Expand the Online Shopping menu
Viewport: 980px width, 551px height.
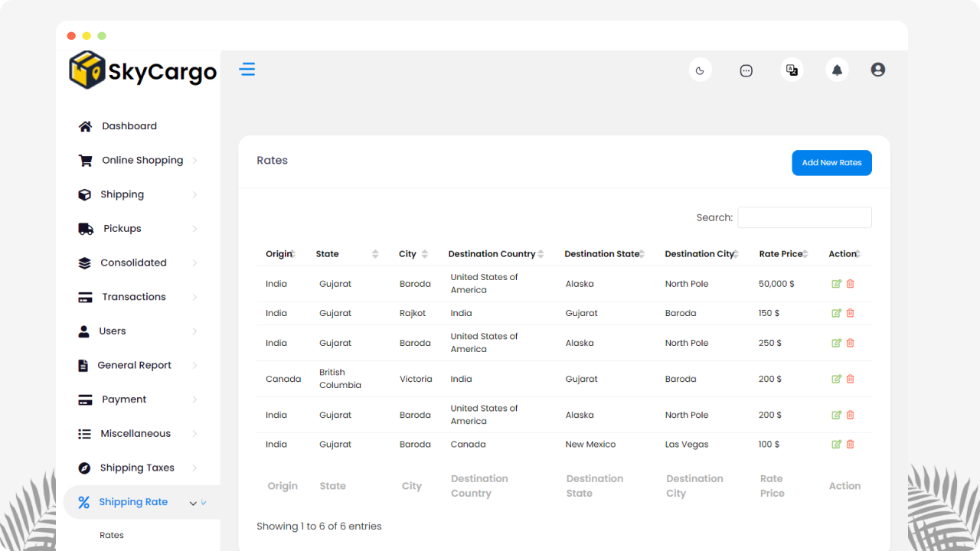pyautogui.click(x=142, y=161)
